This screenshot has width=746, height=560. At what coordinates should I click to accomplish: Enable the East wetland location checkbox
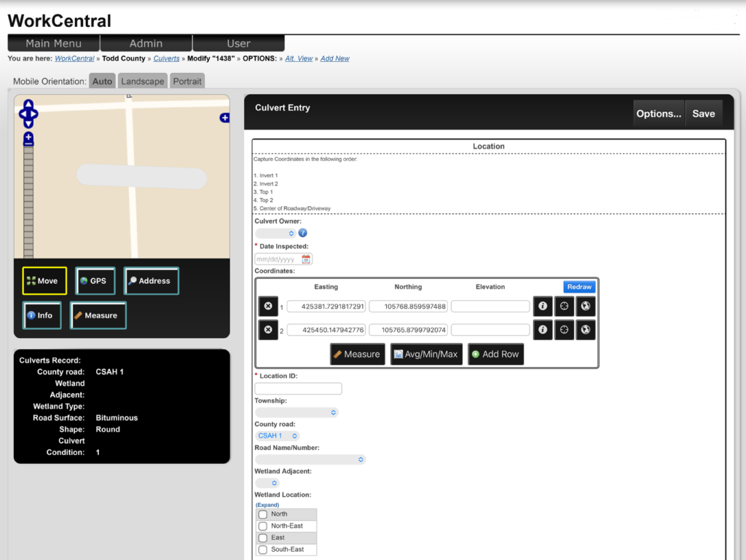click(264, 537)
